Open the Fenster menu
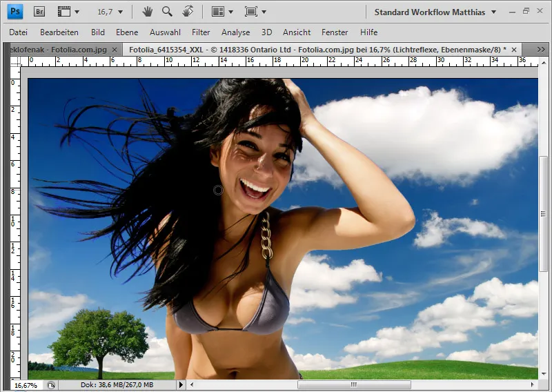552x392 pixels. [x=335, y=32]
